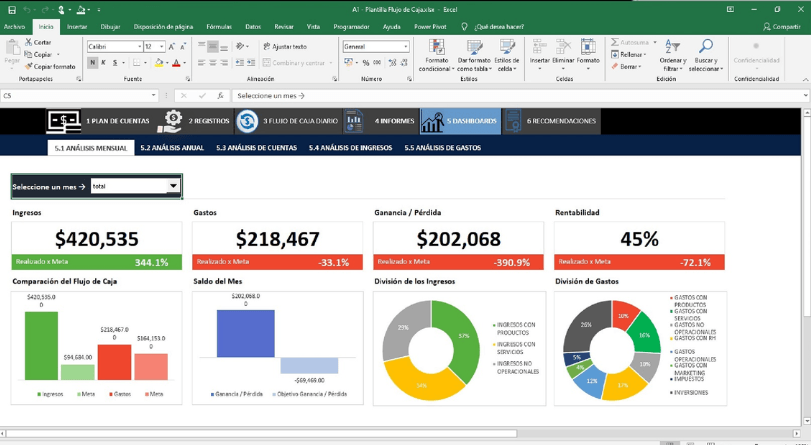Open the 5.2 Análisis Anual tab
Image resolution: width=811 pixels, height=445 pixels.
[x=172, y=148]
